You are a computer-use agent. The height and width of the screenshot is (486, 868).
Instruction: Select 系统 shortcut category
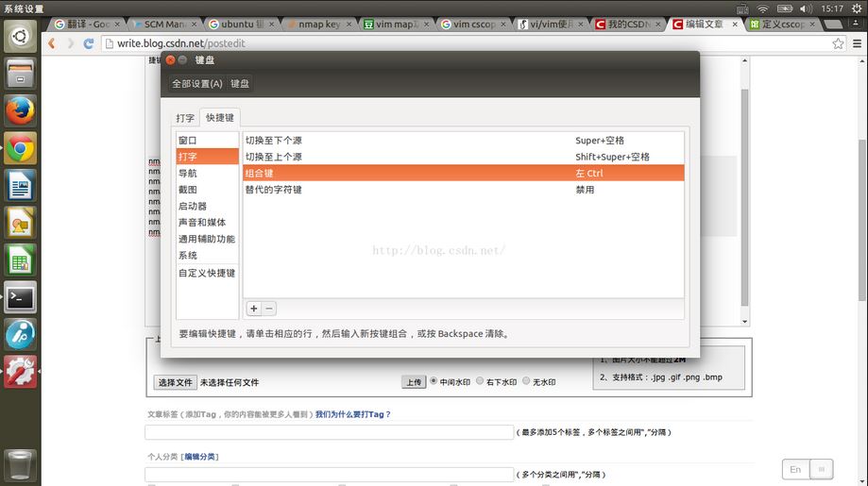pyautogui.click(x=207, y=256)
